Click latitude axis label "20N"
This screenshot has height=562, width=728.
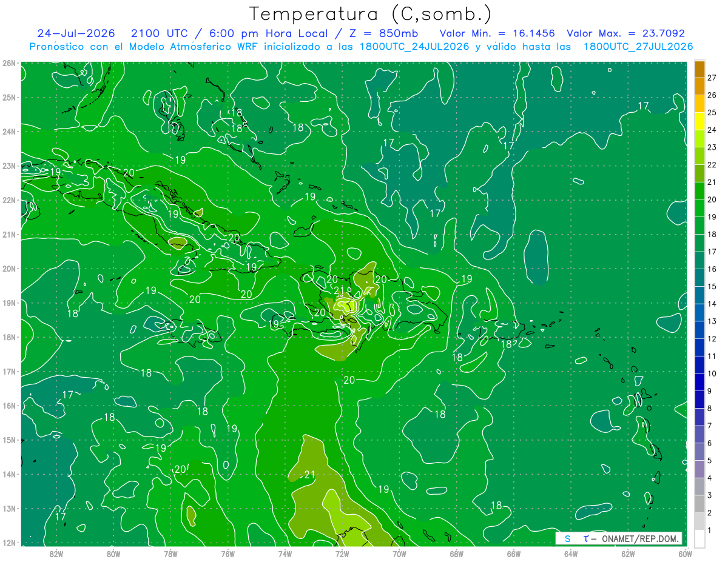click(9, 269)
